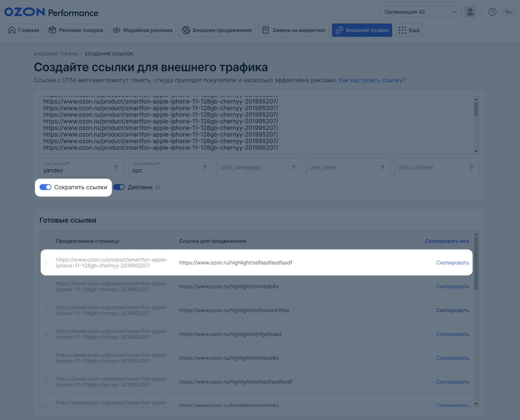Click the URL textarea scroll-up arrow
The width and height of the screenshot is (520, 420).
(x=476, y=99)
